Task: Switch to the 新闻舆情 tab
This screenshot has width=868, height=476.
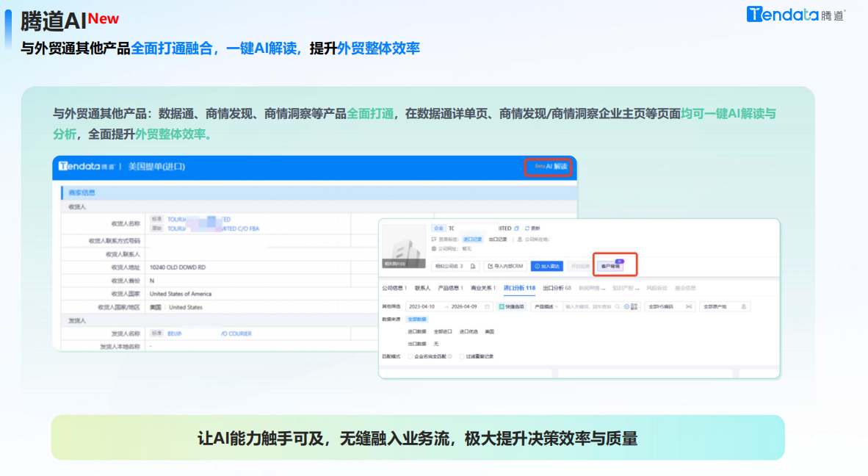Action: (x=593, y=288)
